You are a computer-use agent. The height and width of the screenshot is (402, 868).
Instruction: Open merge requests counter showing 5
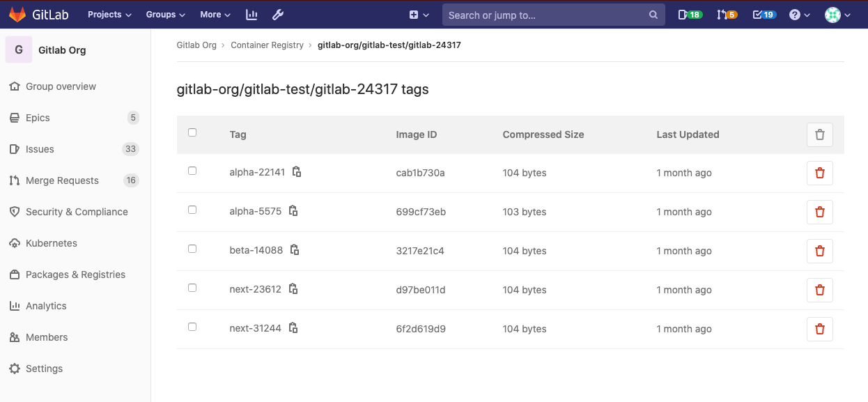[x=727, y=14]
